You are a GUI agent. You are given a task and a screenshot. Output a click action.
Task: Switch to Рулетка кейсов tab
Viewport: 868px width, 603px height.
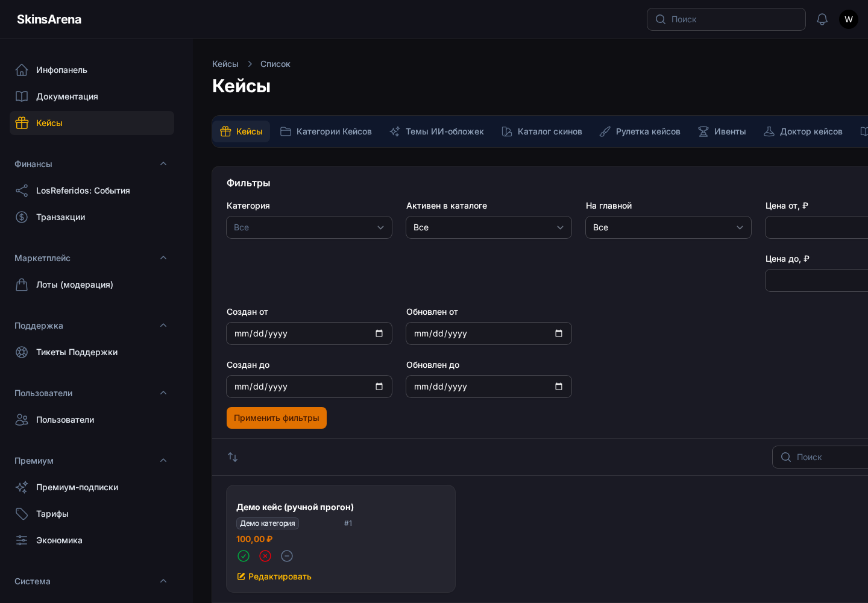(640, 131)
